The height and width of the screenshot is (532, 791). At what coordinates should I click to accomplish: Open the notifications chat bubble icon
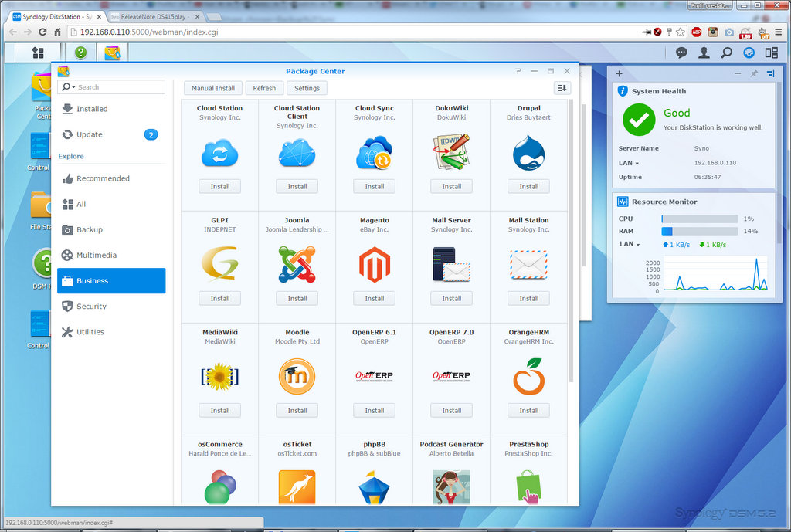(681, 53)
